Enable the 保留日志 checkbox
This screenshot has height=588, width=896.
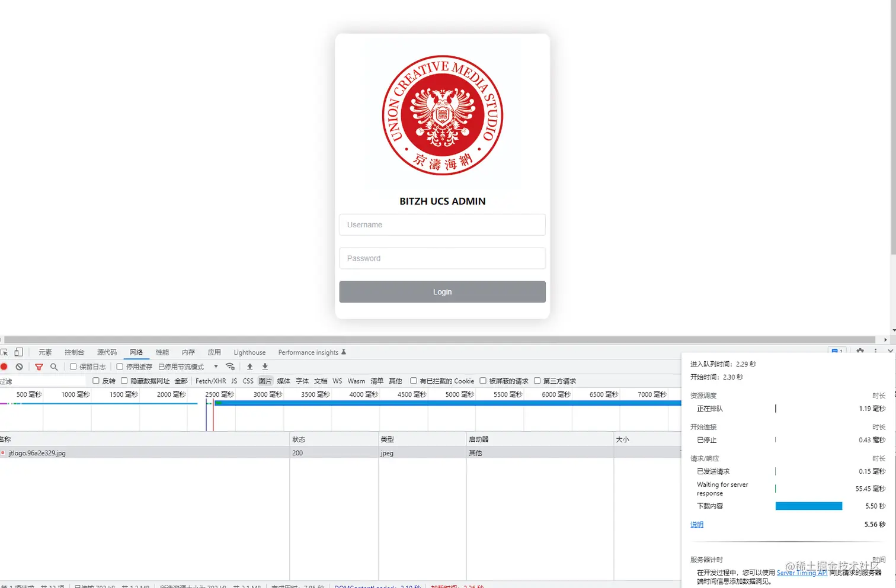(73, 367)
